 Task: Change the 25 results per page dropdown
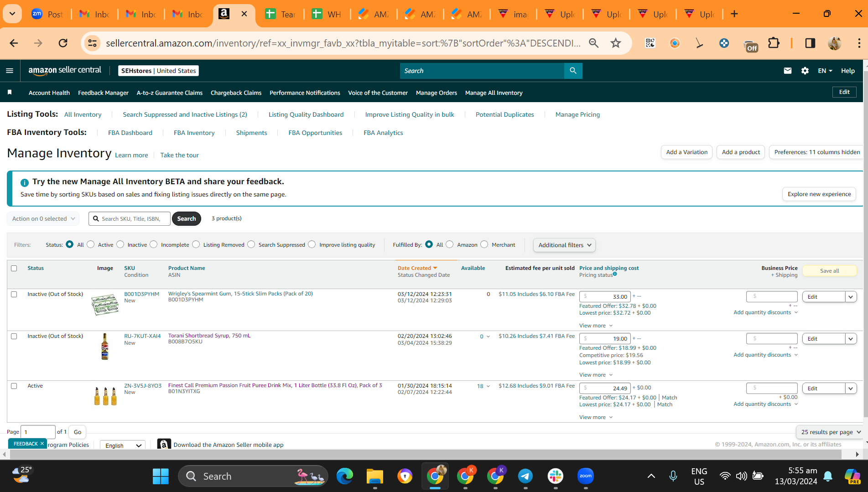point(831,432)
